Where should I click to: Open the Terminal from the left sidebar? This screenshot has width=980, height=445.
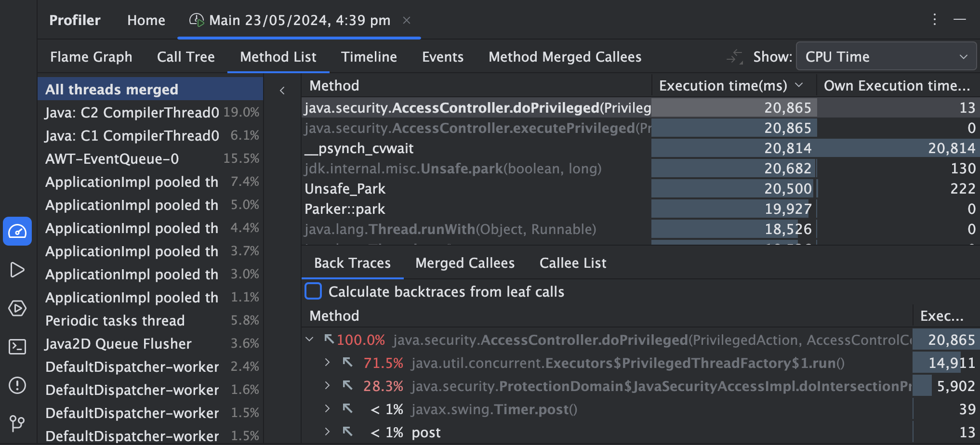click(x=17, y=347)
